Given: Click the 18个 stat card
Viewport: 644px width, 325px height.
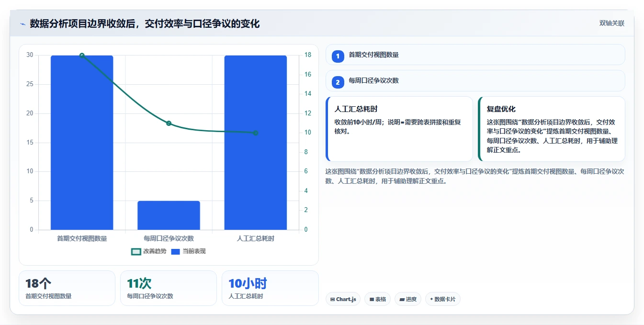Looking at the screenshot, I should [x=67, y=288].
